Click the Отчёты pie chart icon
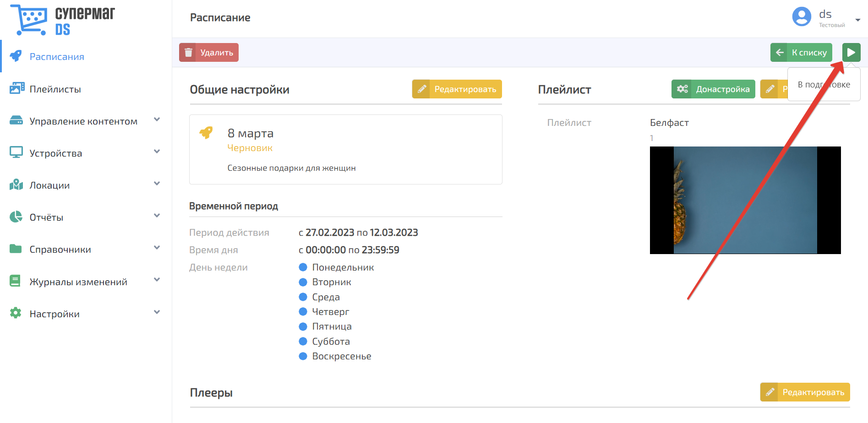The width and height of the screenshot is (868, 423). (16, 217)
